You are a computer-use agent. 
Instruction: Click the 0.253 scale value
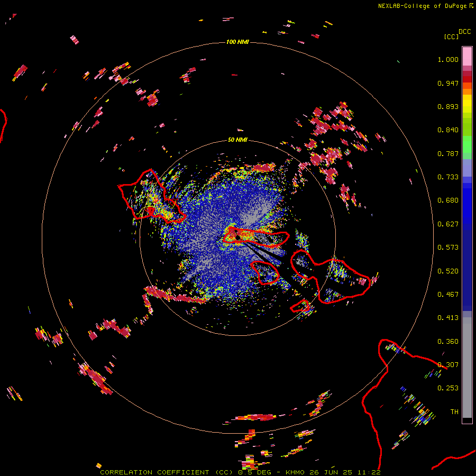click(448, 388)
